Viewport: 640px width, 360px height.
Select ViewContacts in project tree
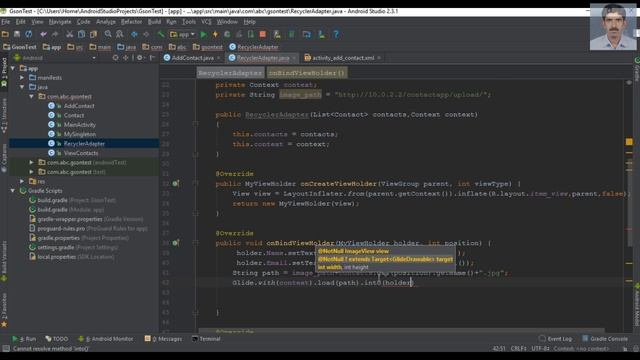tap(81, 153)
